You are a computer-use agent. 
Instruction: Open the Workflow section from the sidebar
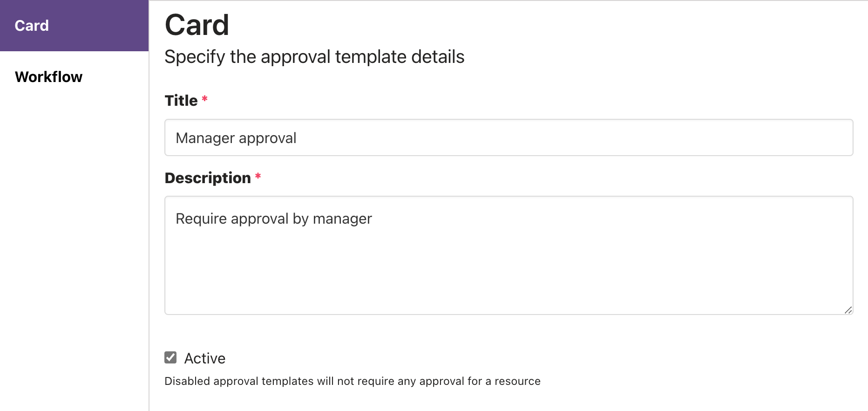click(48, 76)
